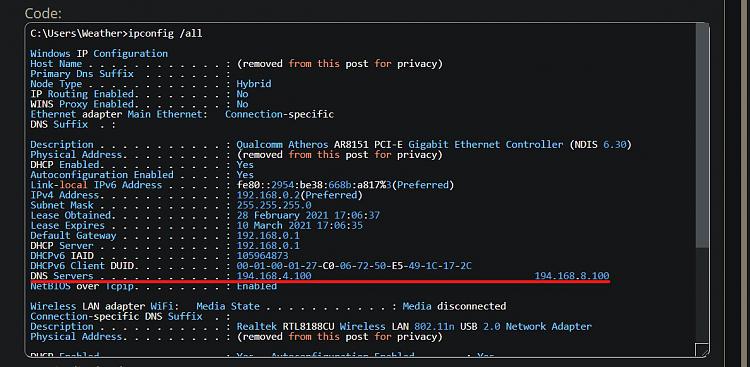
Task: Click the "Code:" label above the box
Action: pos(43,13)
